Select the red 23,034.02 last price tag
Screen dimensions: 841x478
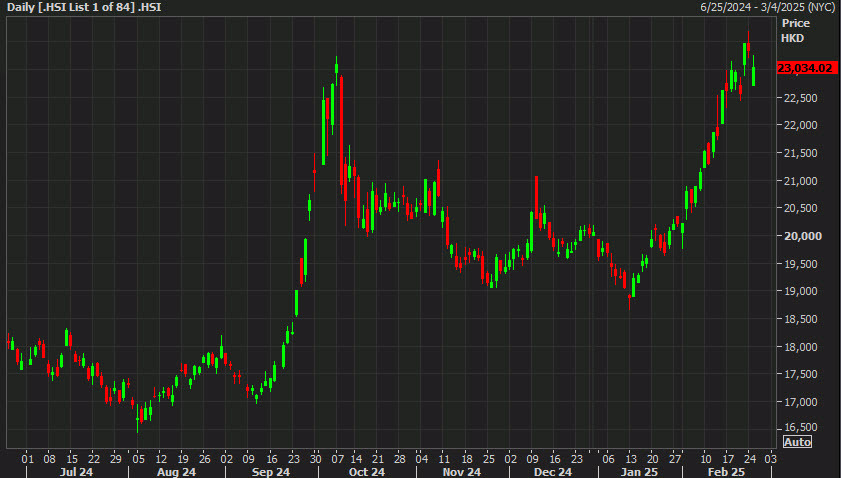pos(807,68)
